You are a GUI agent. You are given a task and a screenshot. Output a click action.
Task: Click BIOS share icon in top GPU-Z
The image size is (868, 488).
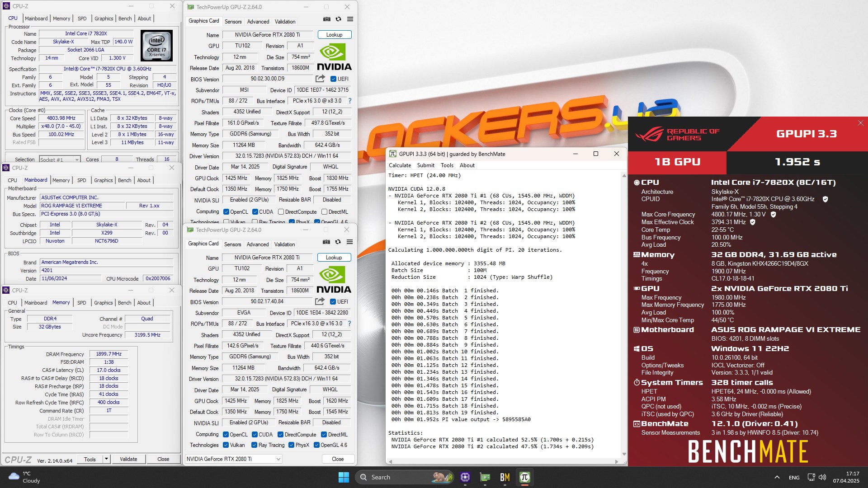[320, 79]
